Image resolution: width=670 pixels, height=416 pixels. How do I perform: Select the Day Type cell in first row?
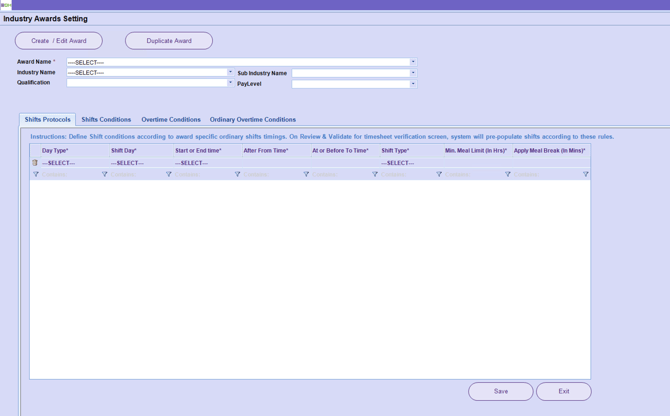point(70,163)
